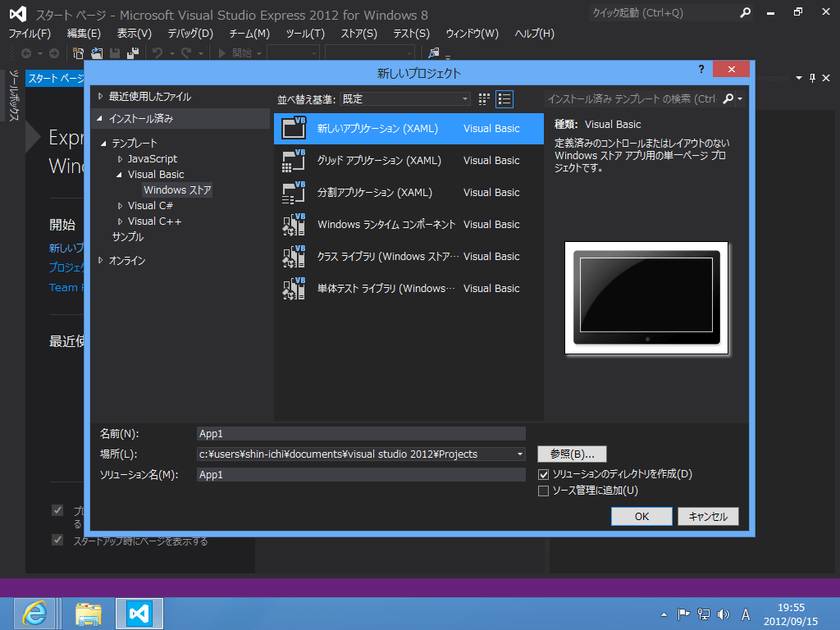Click the Undo toolbar icon
The image size is (840, 630).
pyautogui.click(x=157, y=53)
